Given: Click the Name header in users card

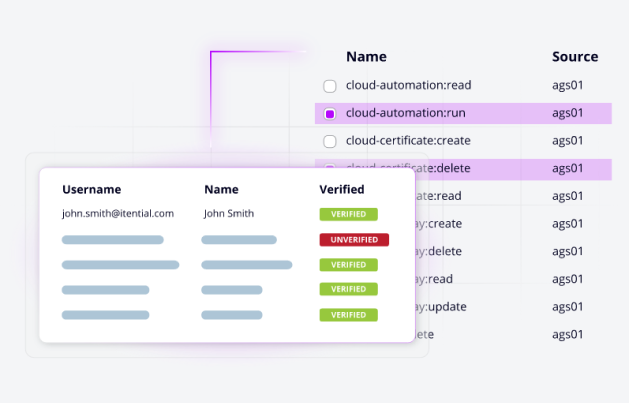Looking at the screenshot, I should point(221,189).
